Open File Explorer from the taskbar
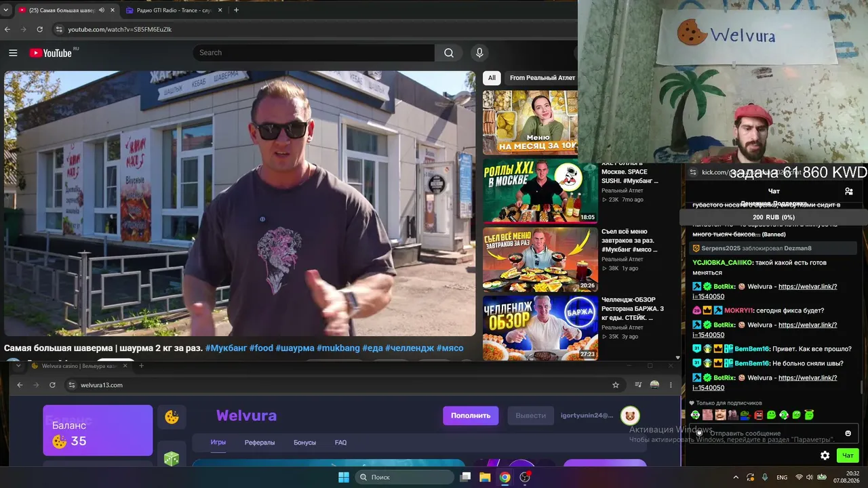Image resolution: width=868 pixels, height=488 pixels. tap(485, 477)
